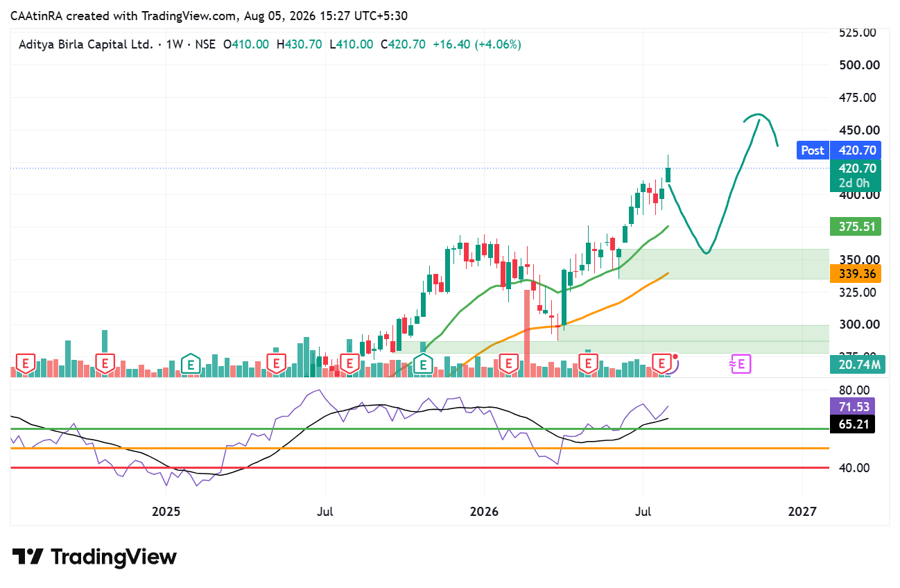The width and height of the screenshot is (900, 588).
Task: Click the 2026 time axis label
Action: pos(484,512)
